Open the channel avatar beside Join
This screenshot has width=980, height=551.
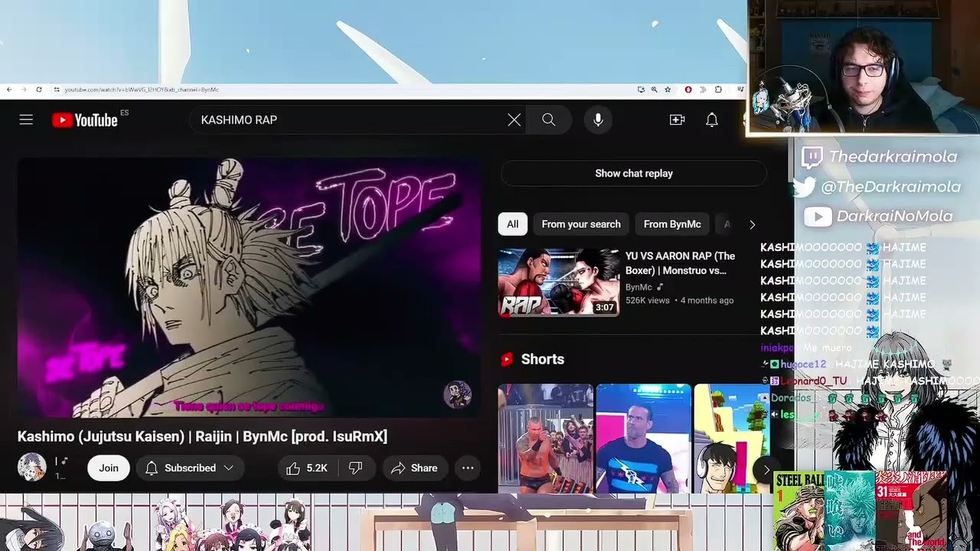pos(31,467)
